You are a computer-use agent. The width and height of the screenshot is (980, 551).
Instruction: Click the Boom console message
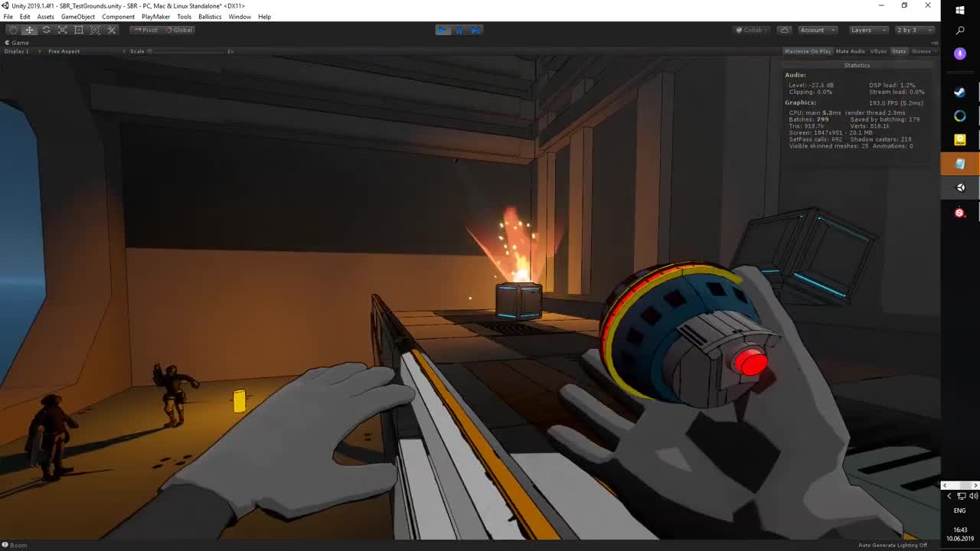pyautogui.click(x=18, y=545)
